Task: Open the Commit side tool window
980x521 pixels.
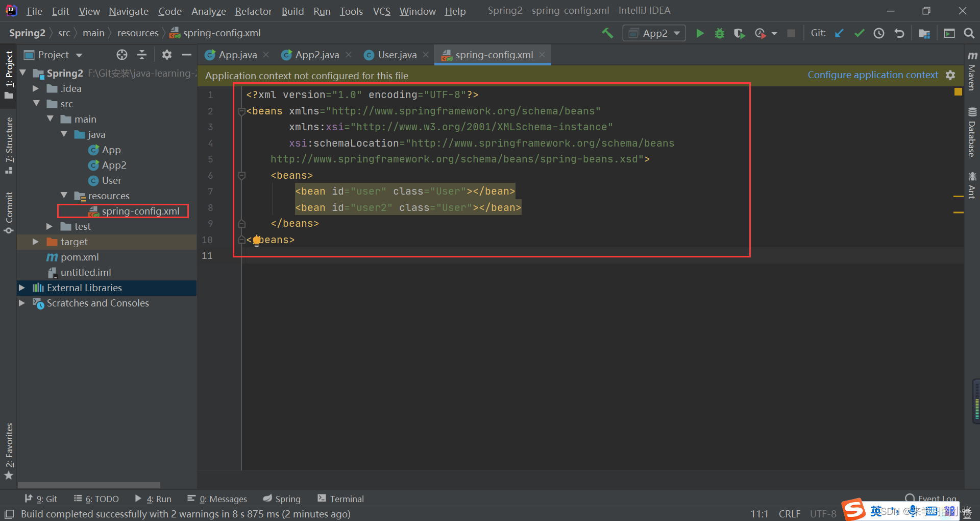Action: click(x=9, y=213)
